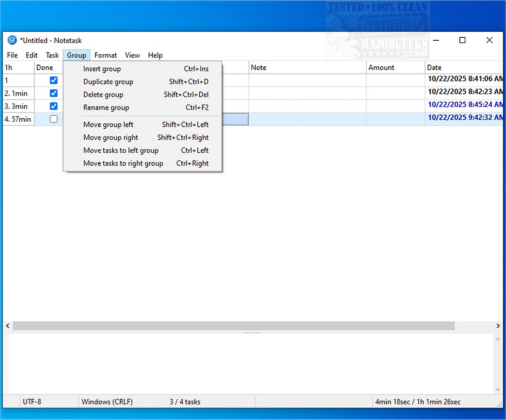This screenshot has height=420, width=506.
Task: Click the Note column header
Action: point(307,68)
